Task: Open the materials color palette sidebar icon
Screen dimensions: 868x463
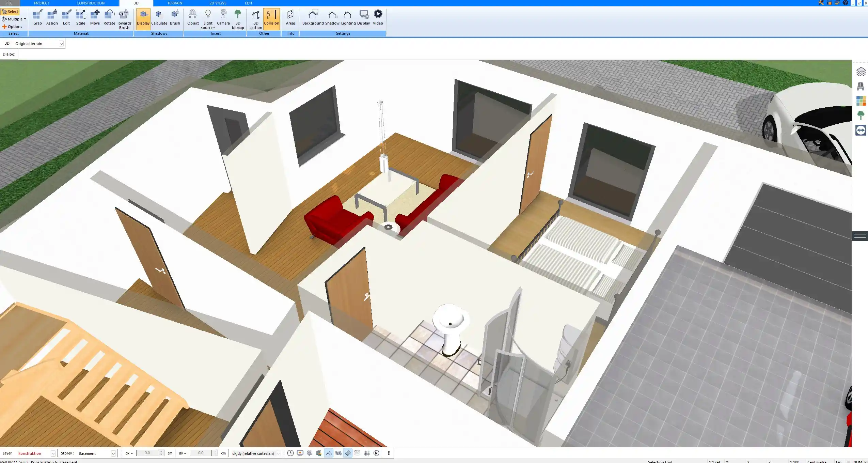Action: coord(861,101)
